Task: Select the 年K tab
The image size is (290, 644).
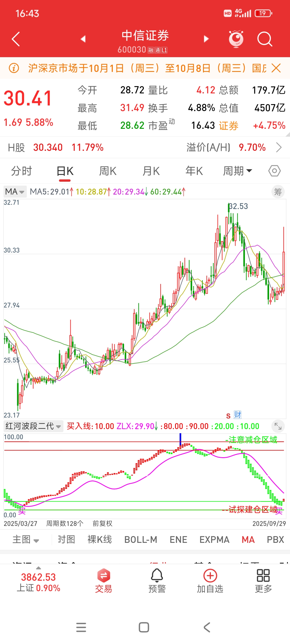Action: (x=194, y=171)
